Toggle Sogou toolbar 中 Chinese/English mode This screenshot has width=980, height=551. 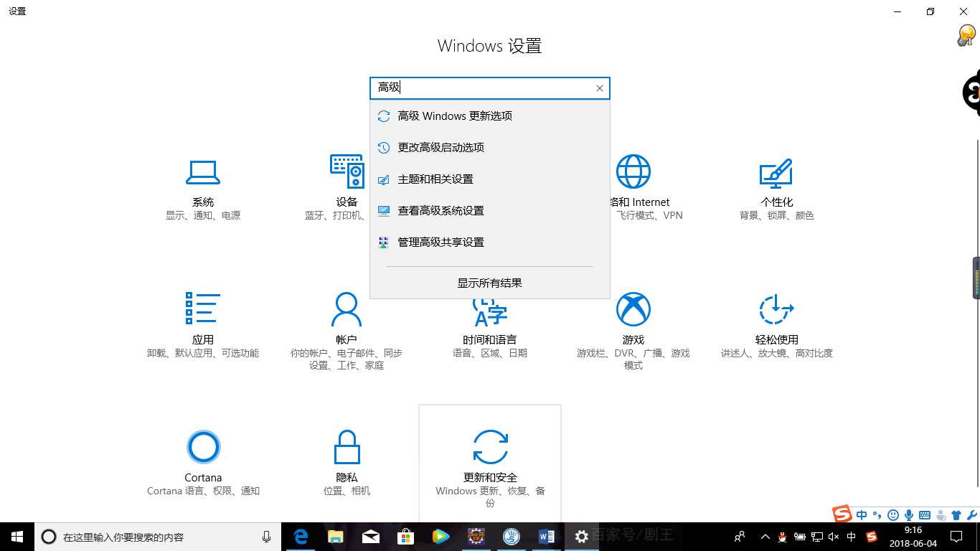(x=862, y=515)
